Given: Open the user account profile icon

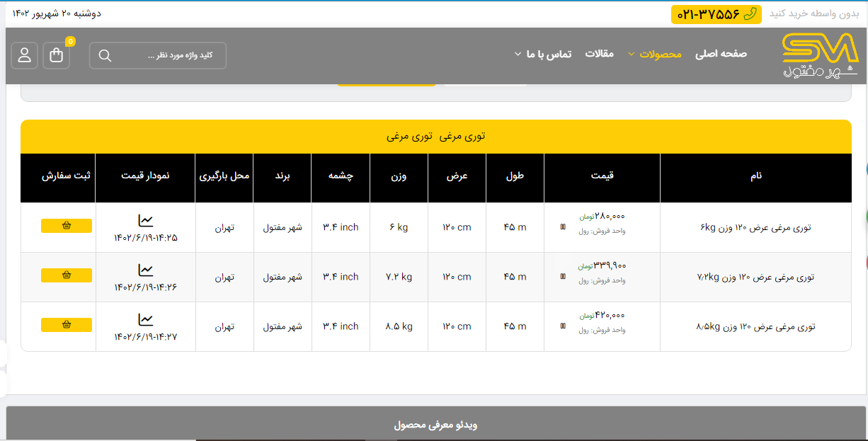Looking at the screenshot, I should tap(25, 55).
